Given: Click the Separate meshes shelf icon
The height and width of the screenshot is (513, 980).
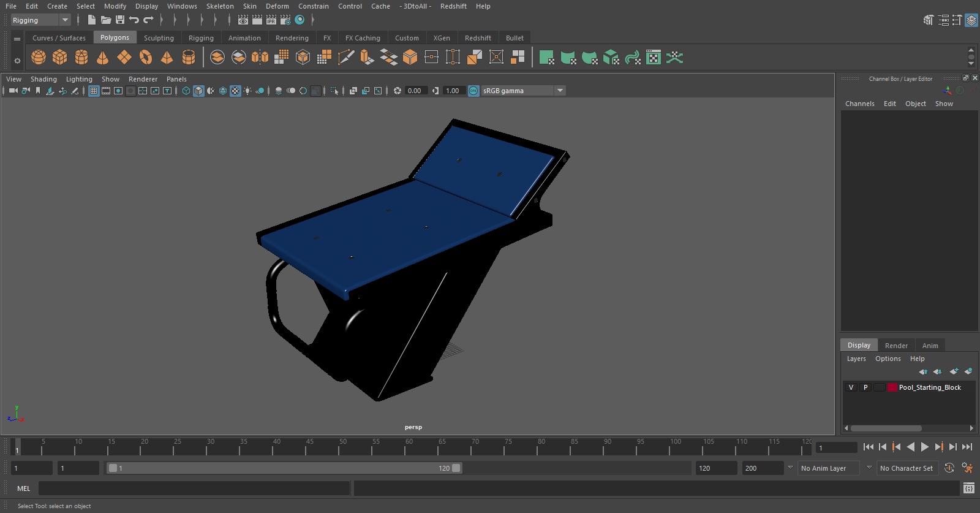Looking at the screenshot, I should pyautogui.click(x=239, y=58).
